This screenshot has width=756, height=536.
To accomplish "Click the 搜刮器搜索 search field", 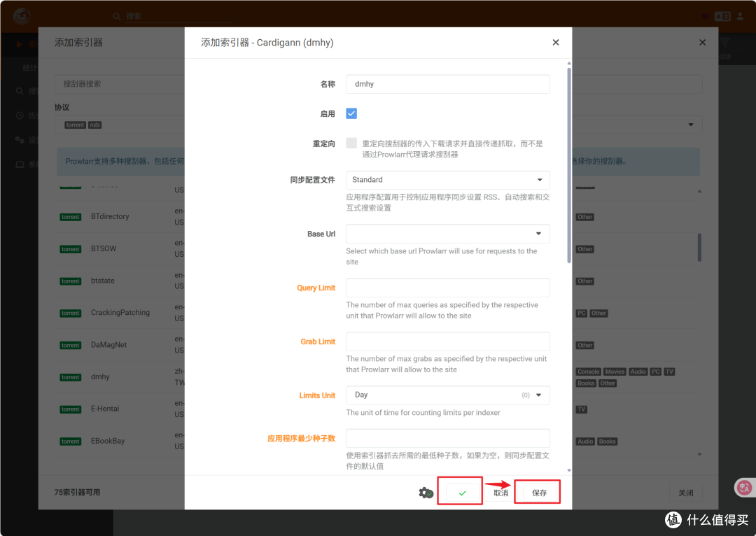I will [120, 84].
